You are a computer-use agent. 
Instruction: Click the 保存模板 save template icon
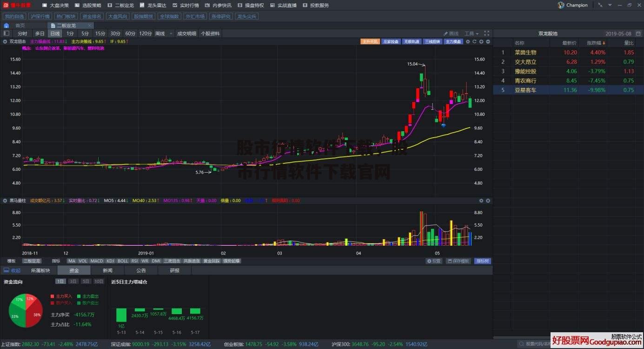click(x=449, y=261)
